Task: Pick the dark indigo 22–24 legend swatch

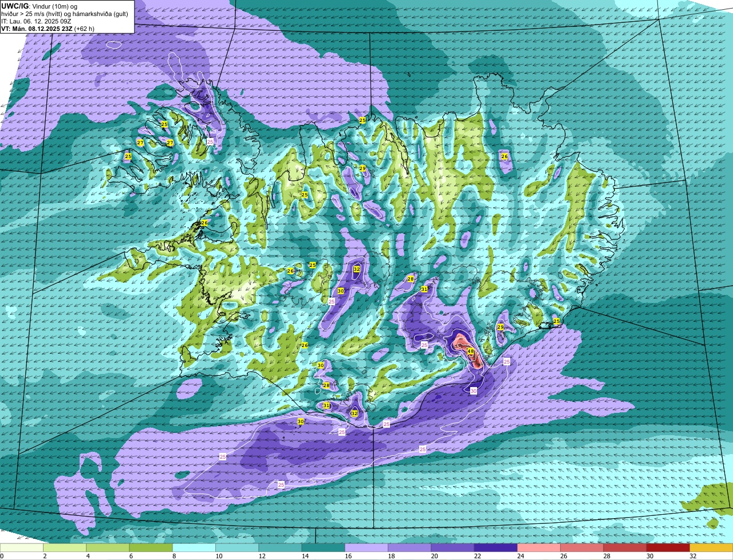Action: click(496, 547)
